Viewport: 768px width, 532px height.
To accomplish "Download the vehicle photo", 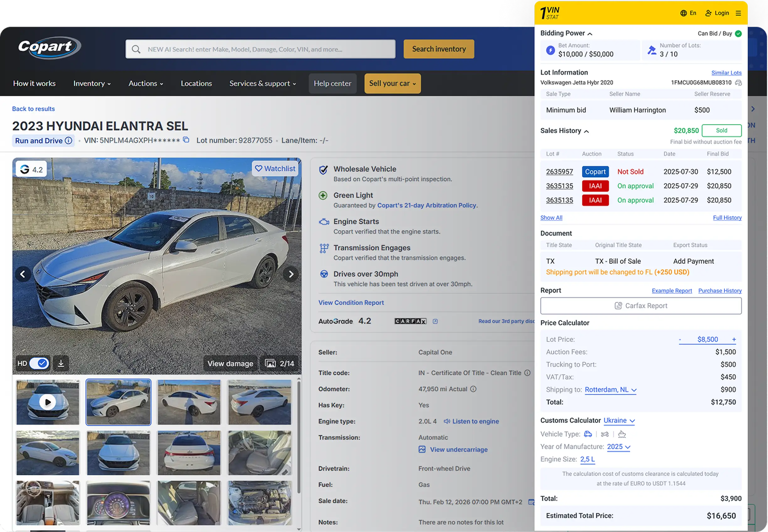I will pyautogui.click(x=61, y=363).
